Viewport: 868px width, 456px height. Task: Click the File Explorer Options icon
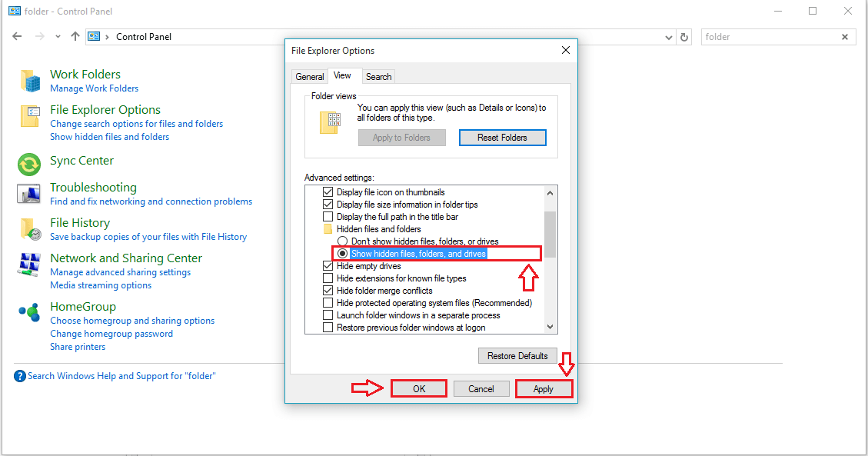[31, 116]
